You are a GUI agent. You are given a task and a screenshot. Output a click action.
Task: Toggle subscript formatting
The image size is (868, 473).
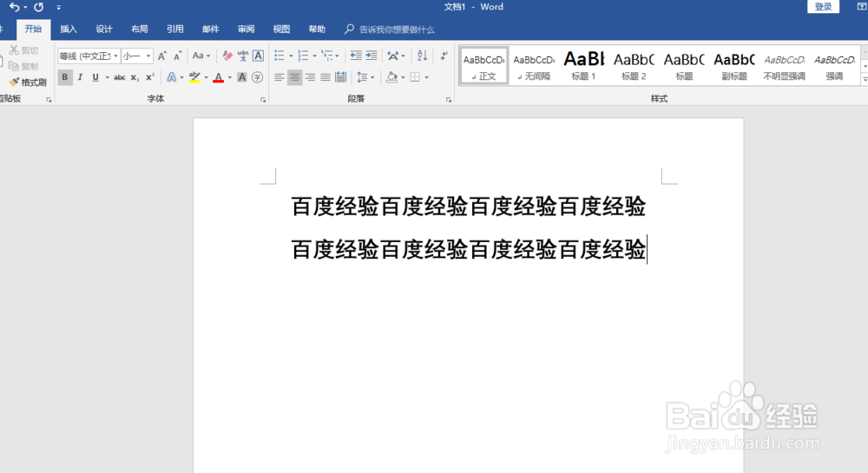(135, 77)
